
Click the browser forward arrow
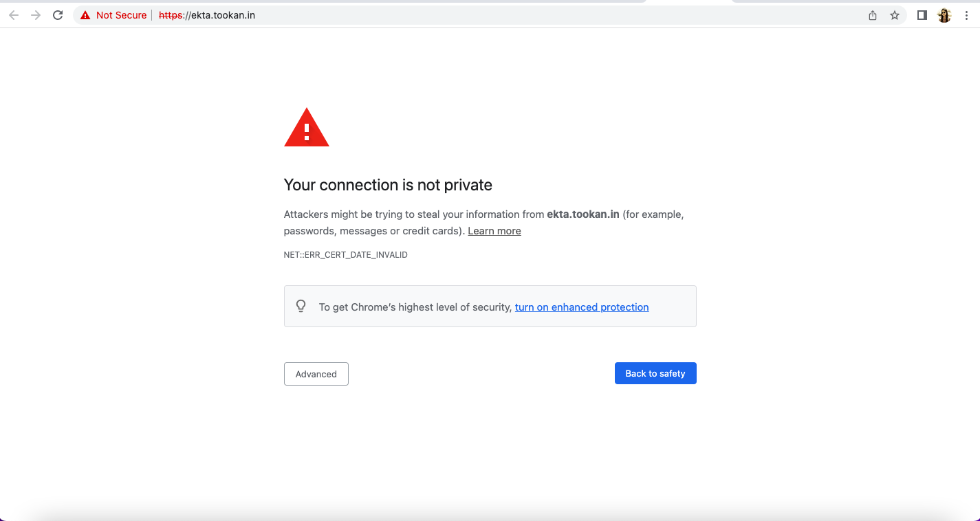pyautogui.click(x=36, y=15)
